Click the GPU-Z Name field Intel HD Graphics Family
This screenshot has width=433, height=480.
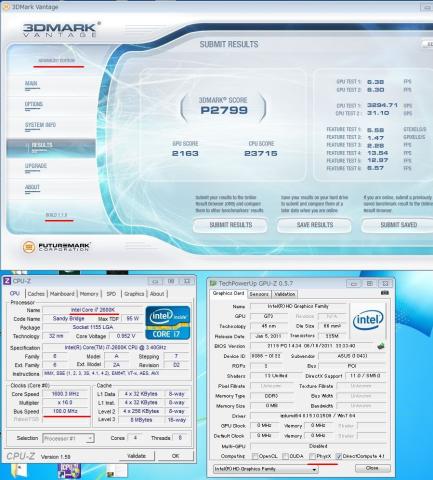click(x=299, y=306)
